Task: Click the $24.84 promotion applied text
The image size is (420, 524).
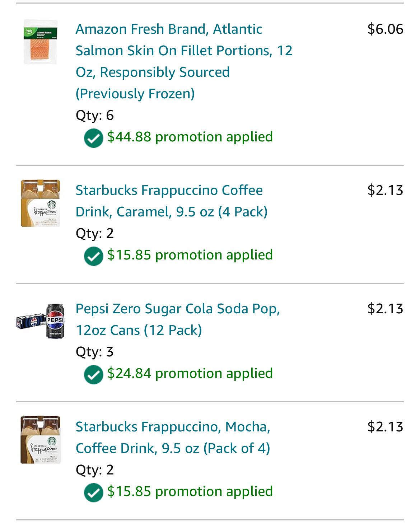Action: point(190,374)
